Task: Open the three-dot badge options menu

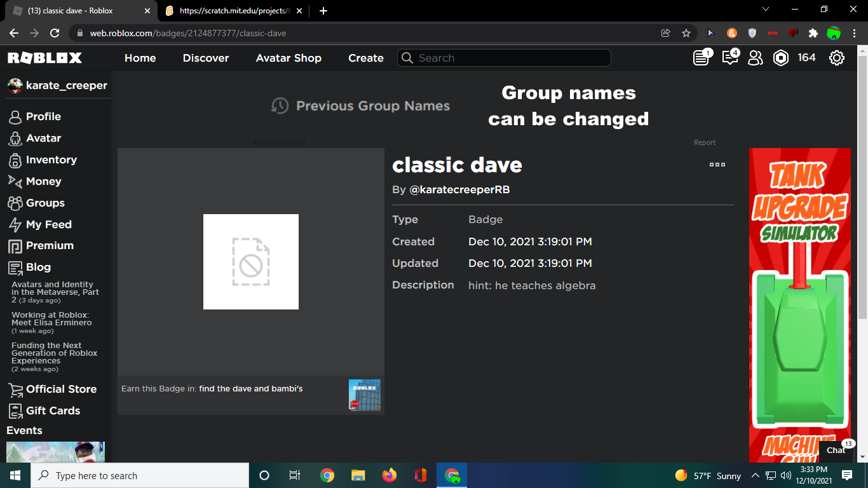Action: tap(717, 165)
